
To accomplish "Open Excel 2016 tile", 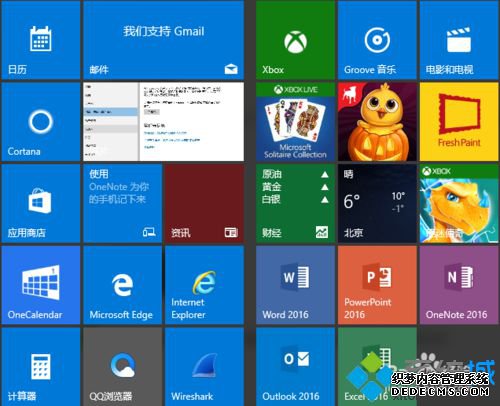I will (x=377, y=367).
